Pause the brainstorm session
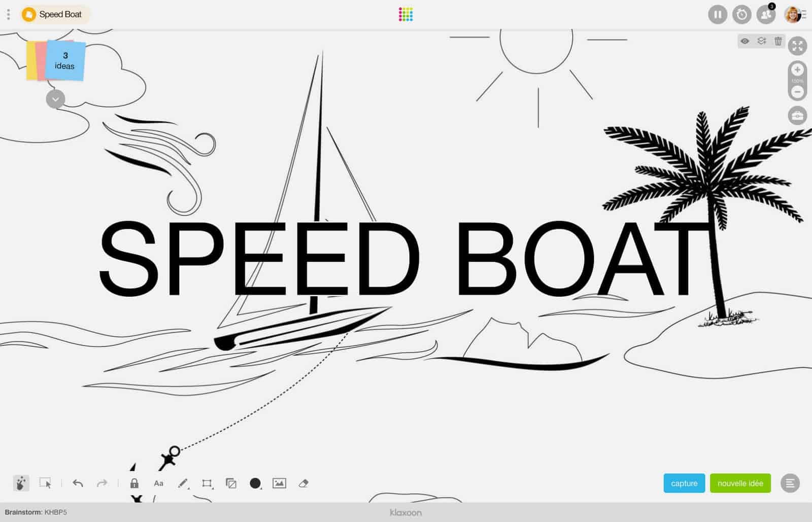 (717, 14)
